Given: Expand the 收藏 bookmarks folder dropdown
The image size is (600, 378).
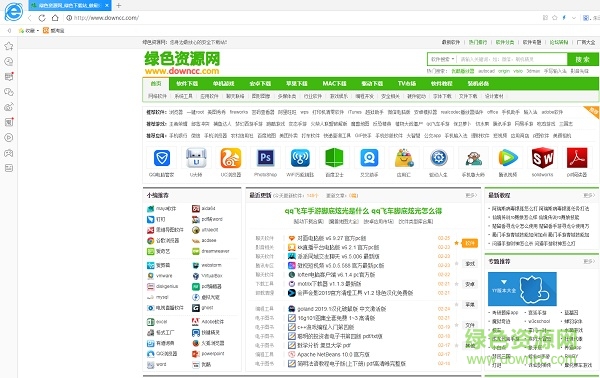Looking at the screenshot, I should point(29,31).
